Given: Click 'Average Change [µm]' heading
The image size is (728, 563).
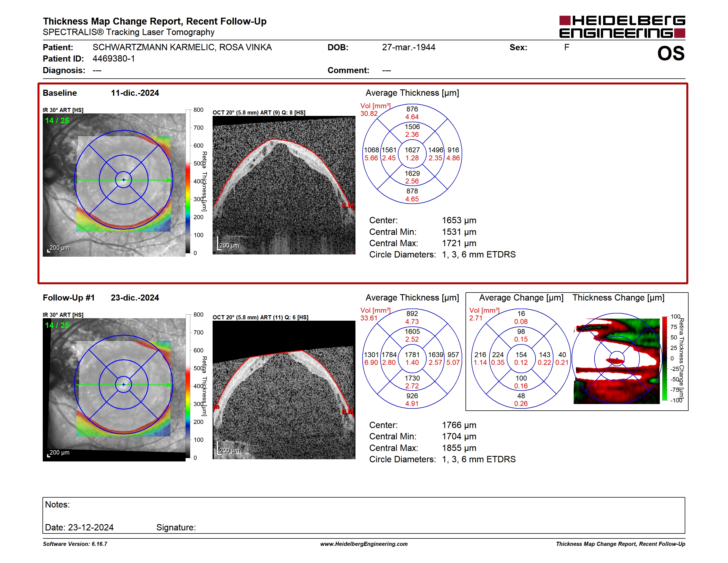Looking at the screenshot, I should tap(521, 298).
